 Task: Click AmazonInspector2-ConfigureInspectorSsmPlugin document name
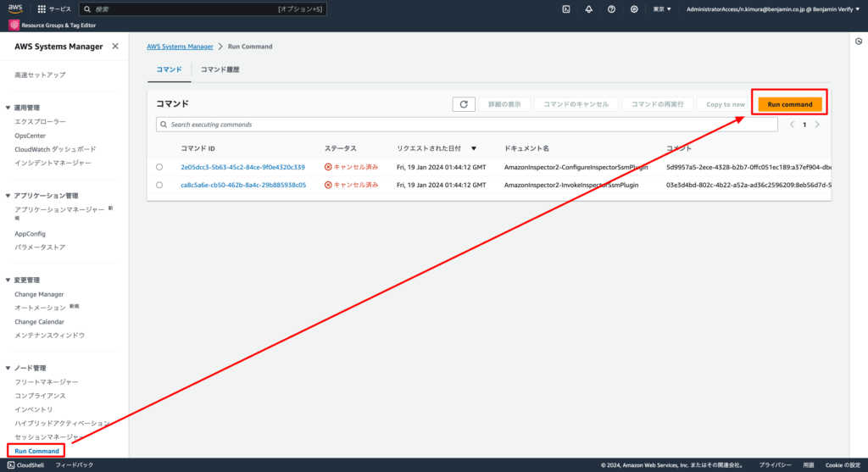point(576,167)
